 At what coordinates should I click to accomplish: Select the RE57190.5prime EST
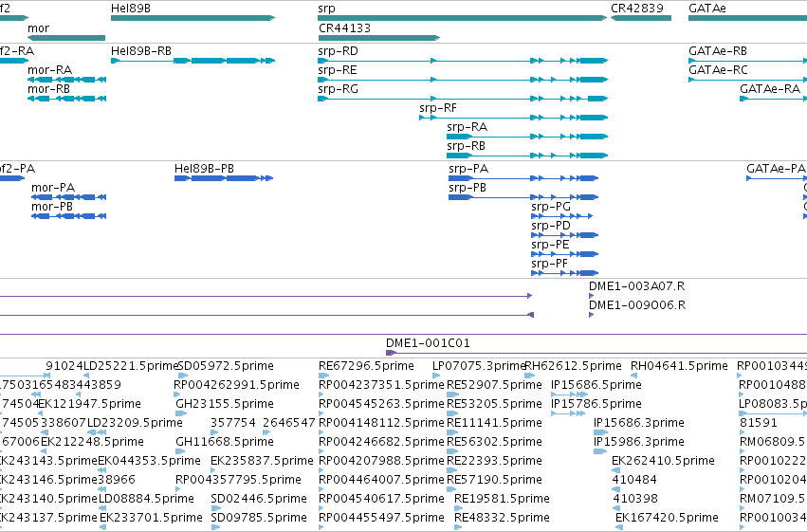[451, 490]
